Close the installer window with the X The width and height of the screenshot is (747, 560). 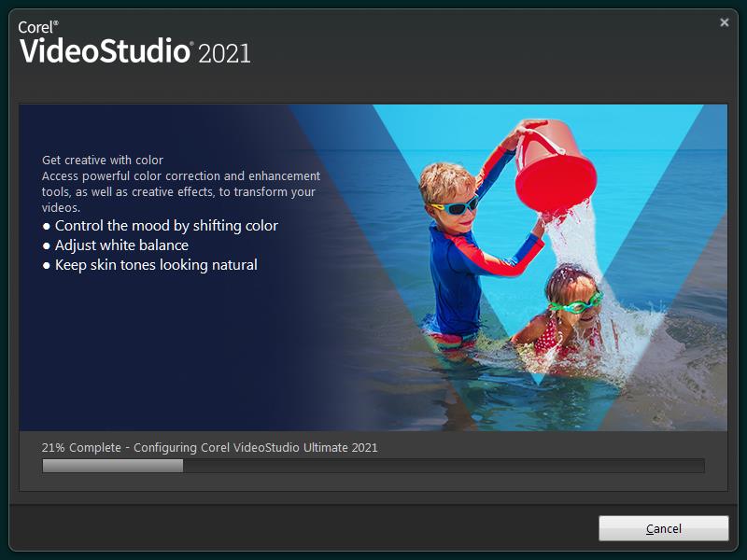coord(725,22)
